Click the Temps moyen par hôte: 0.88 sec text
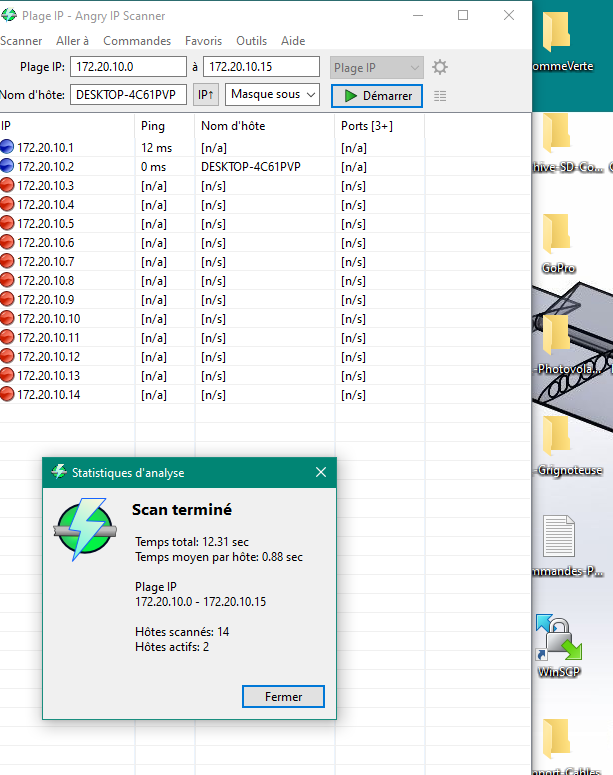Viewport: 613px width, 775px height. pyautogui.click(x=219, y=557)
